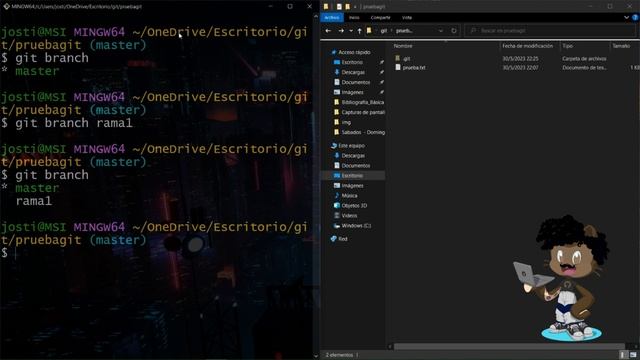Select the .git folder icon
The height and width of the screenshot is (360, 640).
398,58
